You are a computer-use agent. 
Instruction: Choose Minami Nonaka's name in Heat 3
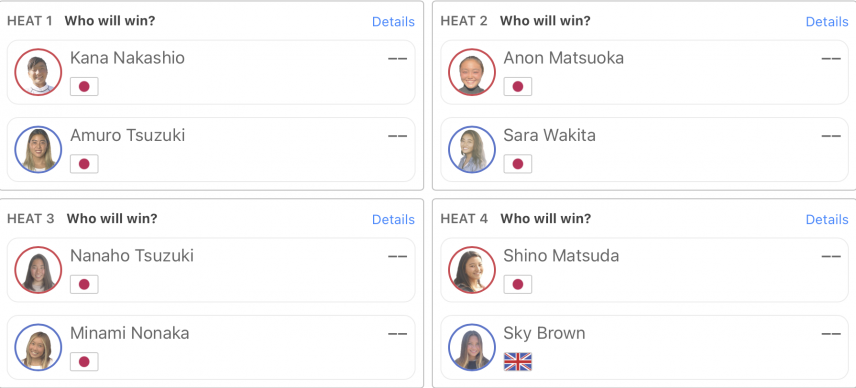(x=129, y=333)
